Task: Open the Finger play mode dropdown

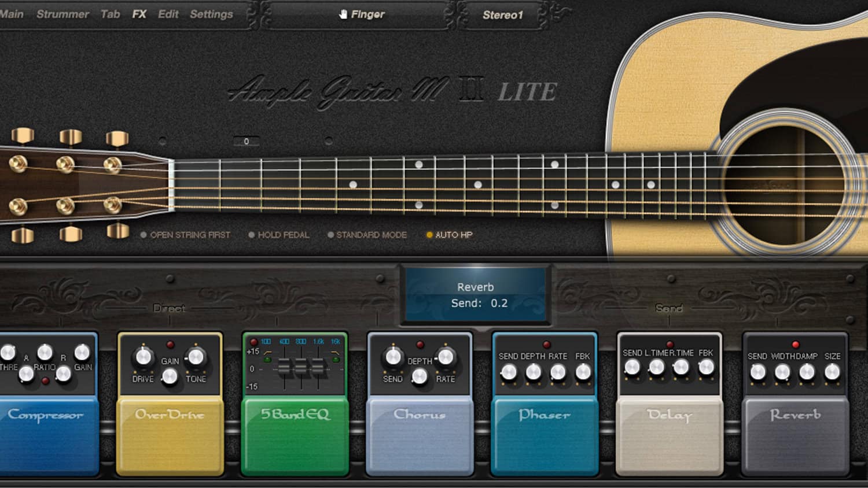Action: 361,14
